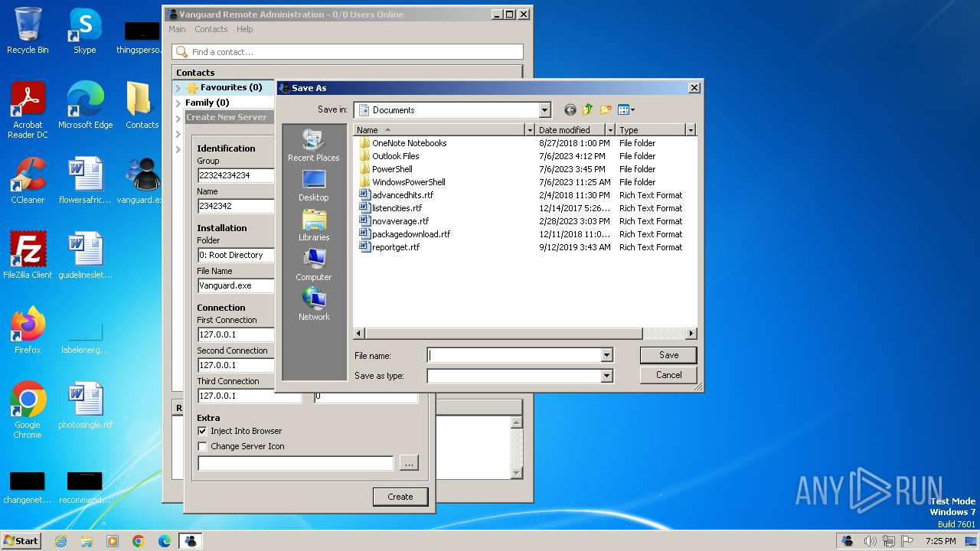Open the Help menu in Vanguard
The height and width of the screenshot is (551, 980).
tap(245, 29)
